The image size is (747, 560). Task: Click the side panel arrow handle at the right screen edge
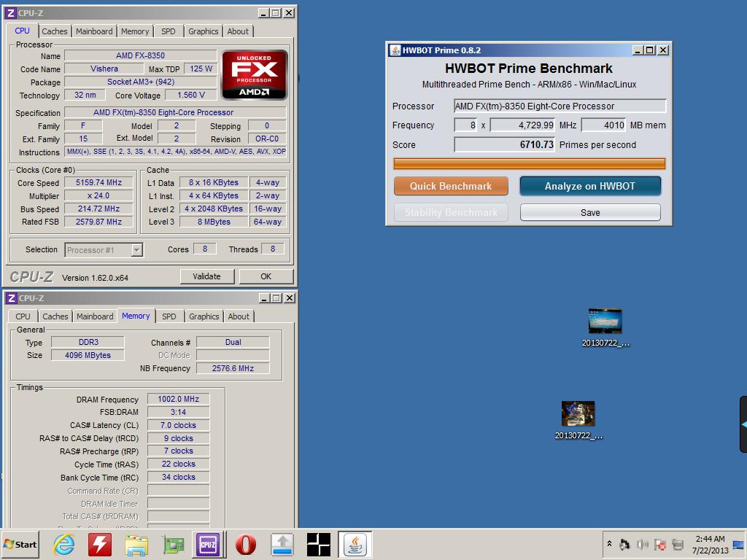[x=743, y=424]
